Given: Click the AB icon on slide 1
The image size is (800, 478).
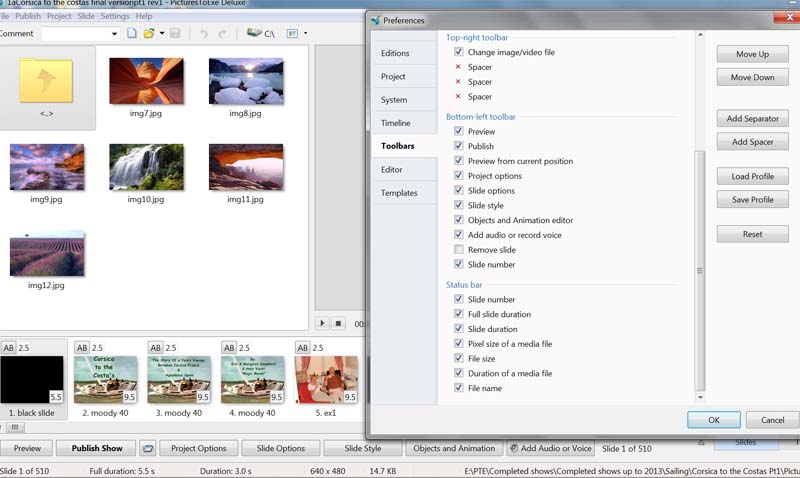Looking at the screenshot, I should [x=9, y=348].
